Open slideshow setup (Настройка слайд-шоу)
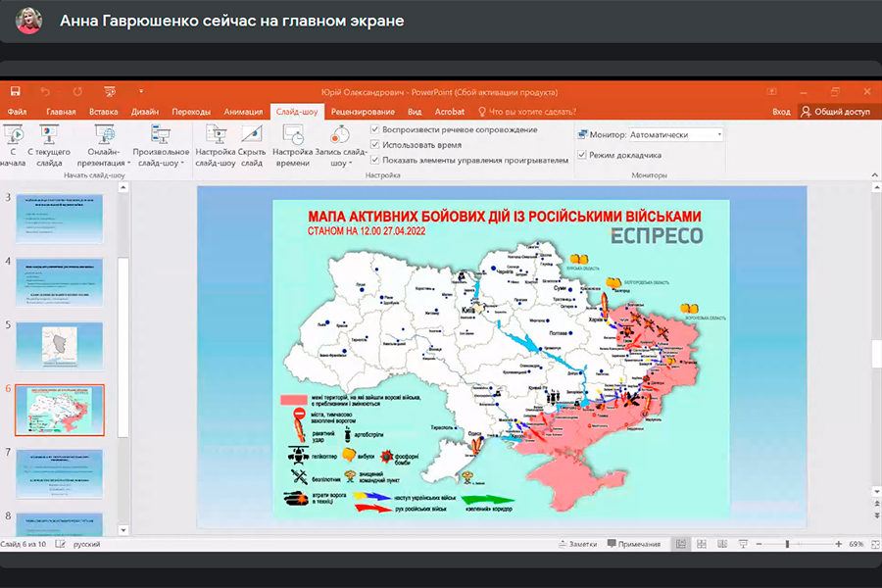The width and height of the screenshot is (882, 588). [x=215, y=142]
